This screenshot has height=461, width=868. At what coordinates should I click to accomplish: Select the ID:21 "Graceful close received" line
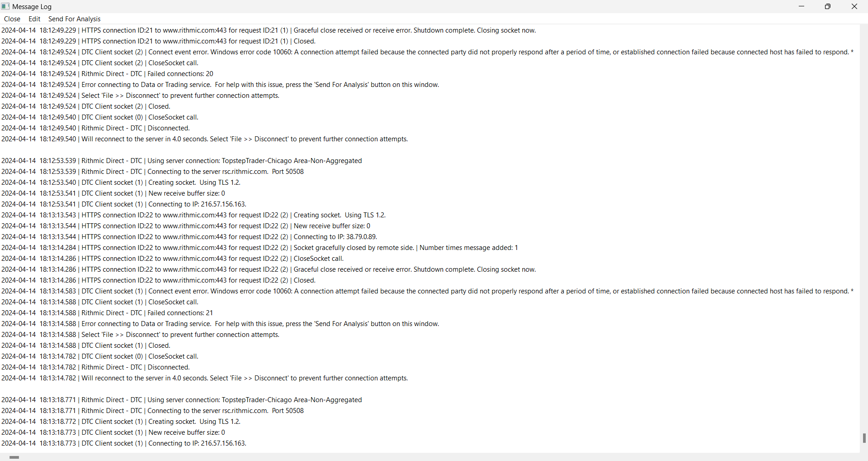coord(414,30)
